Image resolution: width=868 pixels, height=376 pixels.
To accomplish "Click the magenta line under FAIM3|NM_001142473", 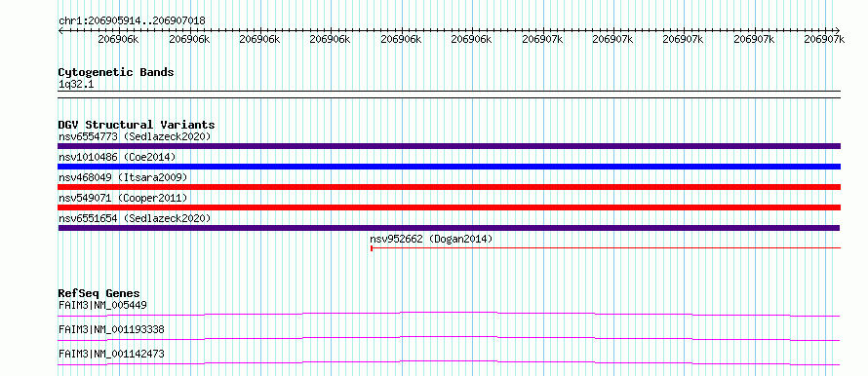I will coord(449,362).
